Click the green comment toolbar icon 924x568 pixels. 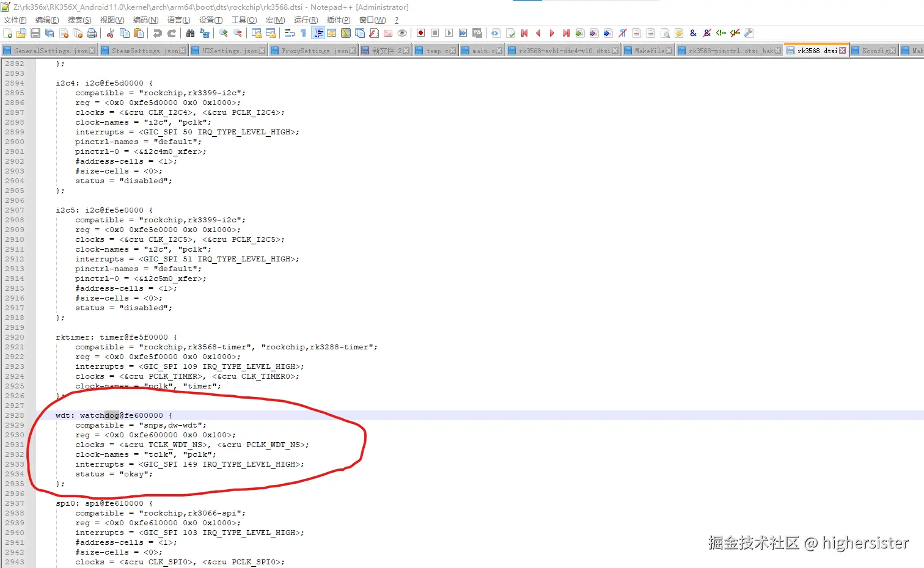click(x=721, y=33)
